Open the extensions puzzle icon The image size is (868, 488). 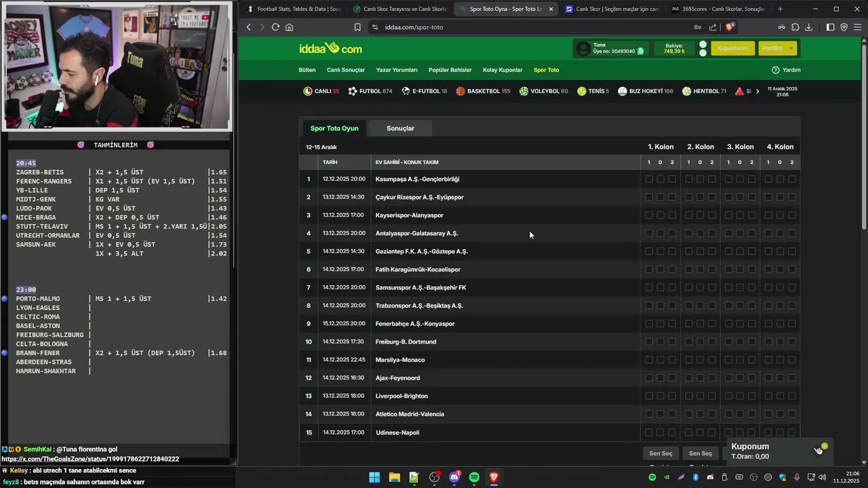click(795, 27)
